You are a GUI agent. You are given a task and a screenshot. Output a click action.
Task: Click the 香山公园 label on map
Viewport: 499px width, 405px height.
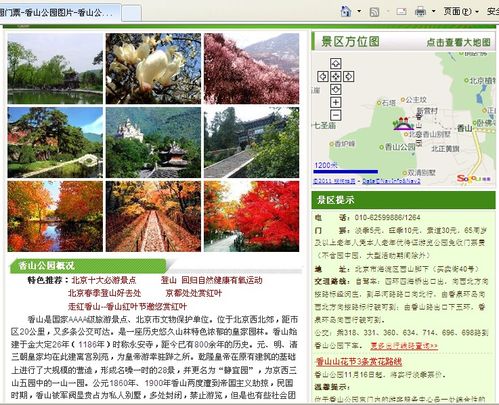(x=400, y=147)
